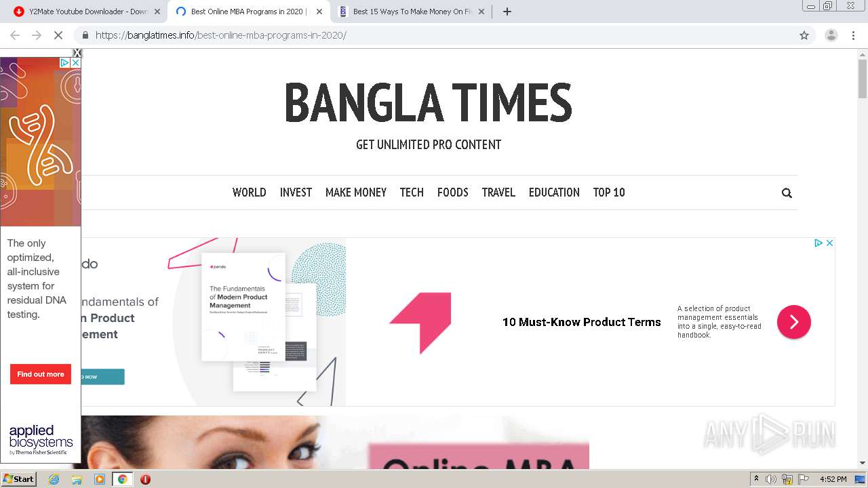Screen dimensions: 868x488
Task: Close the banner ad with its X
Action: (x=829, y=243)
